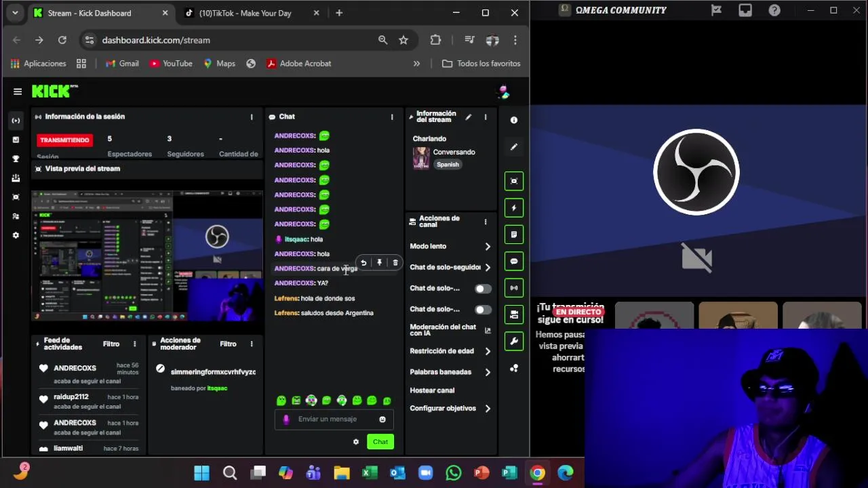Click Hostear canal
The width and height of the screenshot is (868, 488).
coord(432,390)
